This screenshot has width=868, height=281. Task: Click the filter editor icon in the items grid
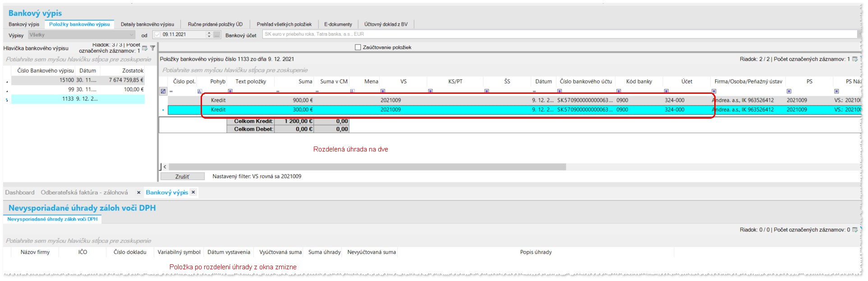click(x=163, y=91)
